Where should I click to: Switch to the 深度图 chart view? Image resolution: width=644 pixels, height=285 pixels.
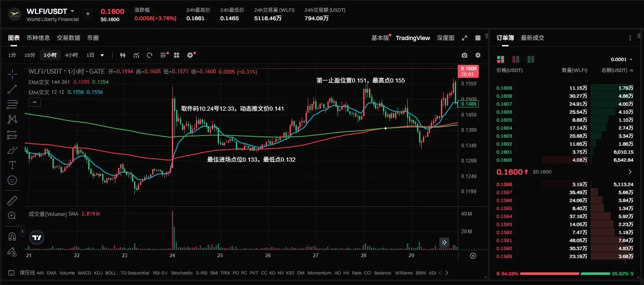coord(446,38)
